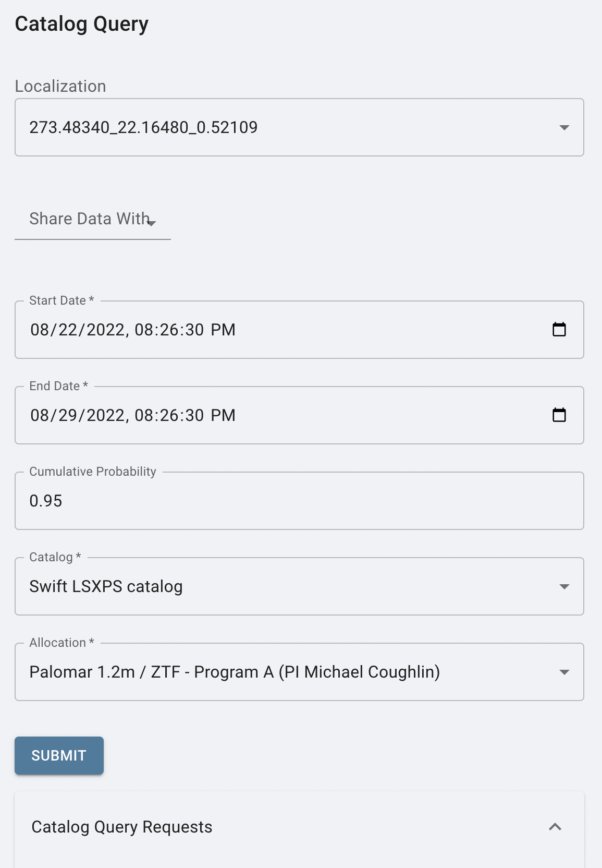Open the Allocation selection menu
The width and height of the screenshot is (602, 868).
(x=300, y=672)
